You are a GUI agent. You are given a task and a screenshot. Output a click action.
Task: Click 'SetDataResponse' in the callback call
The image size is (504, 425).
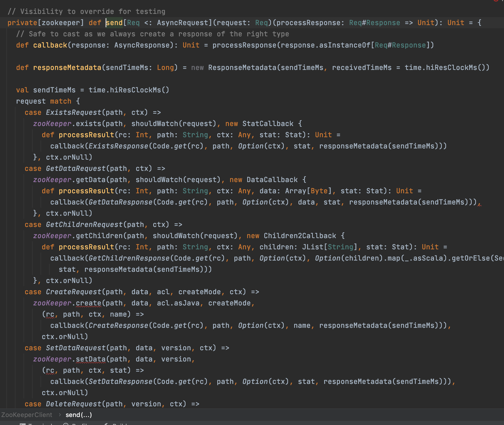[x=121, y=381]
